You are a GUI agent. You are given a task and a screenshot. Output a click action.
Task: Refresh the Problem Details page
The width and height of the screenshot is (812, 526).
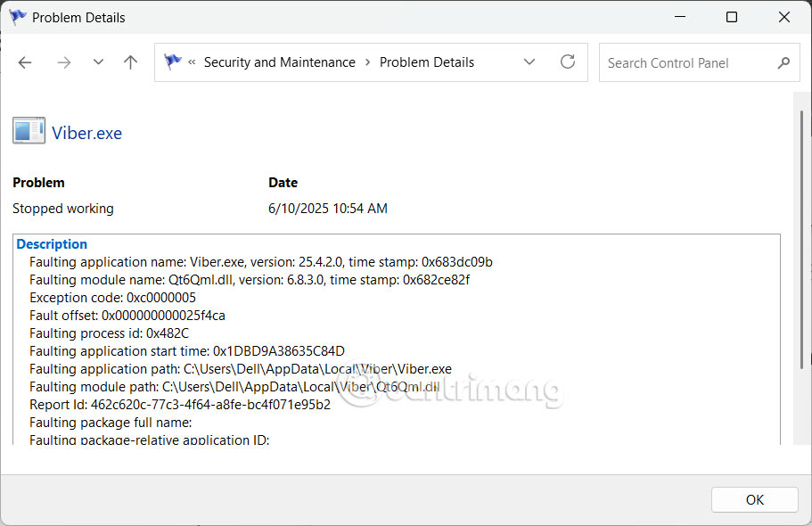click(x=568, y=62)
